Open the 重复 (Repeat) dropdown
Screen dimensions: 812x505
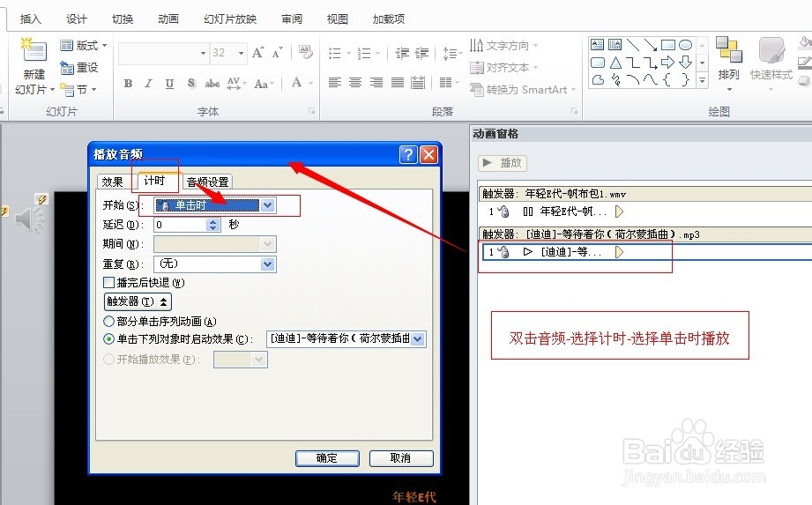click(x=267, y=264)
